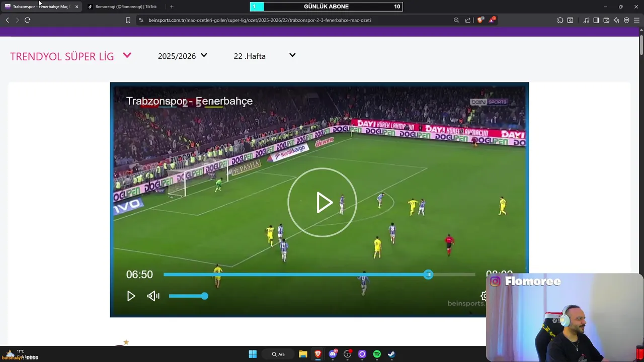Open Discord from the taskbar
Viewport: 644px width, 362px height.
point(333,354)
